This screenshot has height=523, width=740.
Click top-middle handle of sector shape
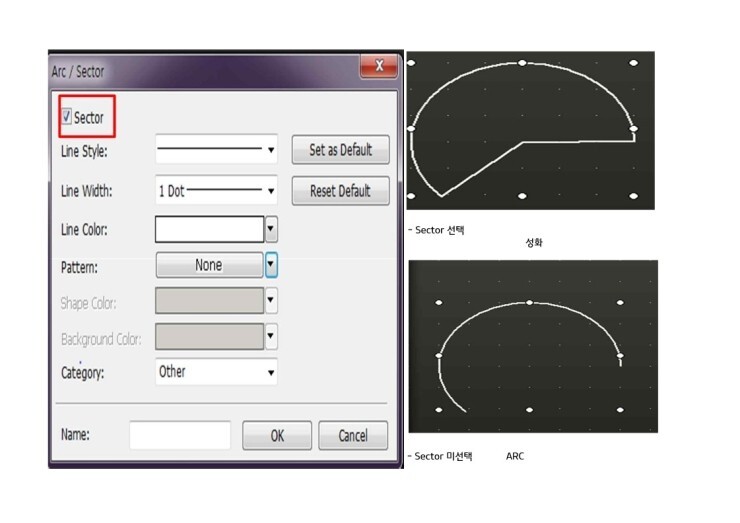522,63
